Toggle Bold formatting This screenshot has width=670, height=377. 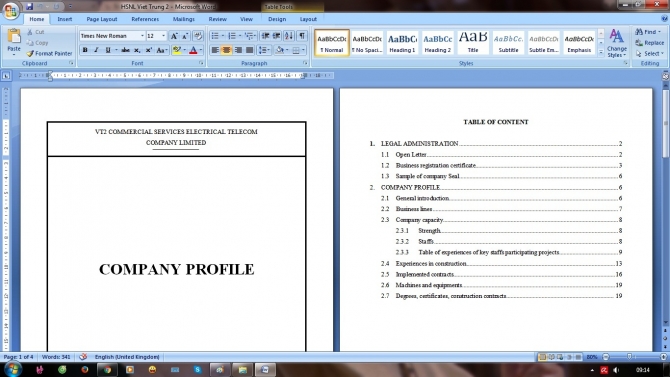85,50
